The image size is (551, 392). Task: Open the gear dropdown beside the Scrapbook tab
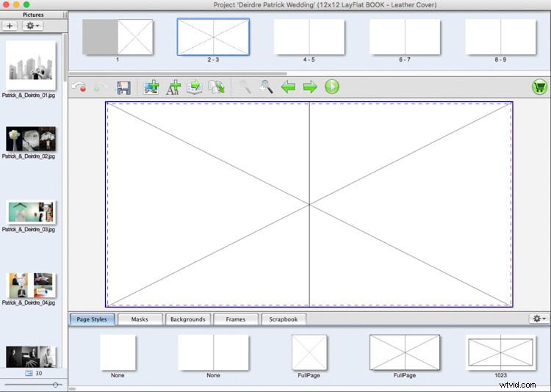click(x=539, y=319)
